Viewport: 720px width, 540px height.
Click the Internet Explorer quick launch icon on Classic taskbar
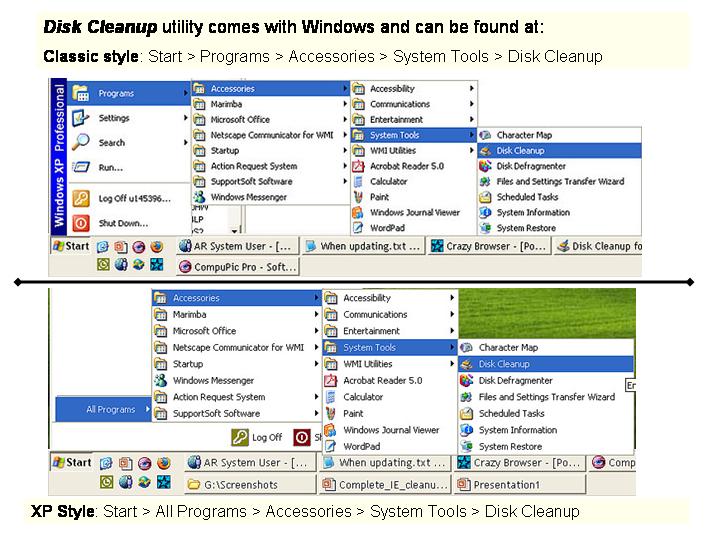click(x=103, y=247)
